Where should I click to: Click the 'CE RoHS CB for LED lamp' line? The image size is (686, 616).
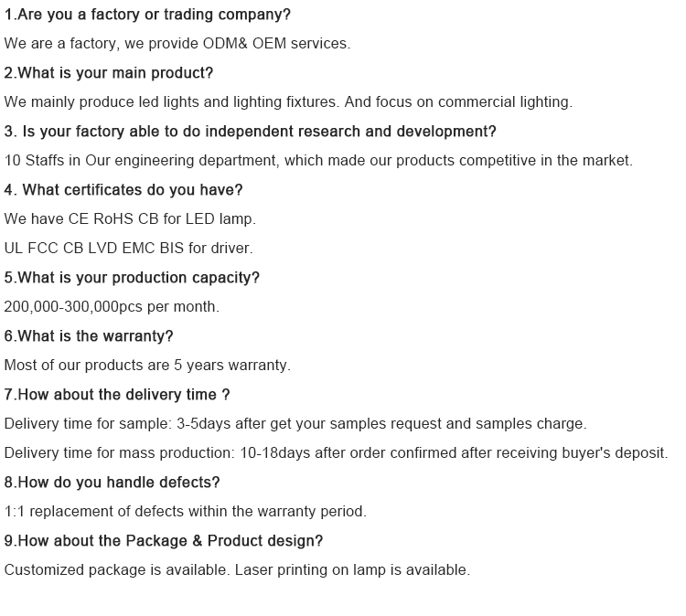click(130, 218)
